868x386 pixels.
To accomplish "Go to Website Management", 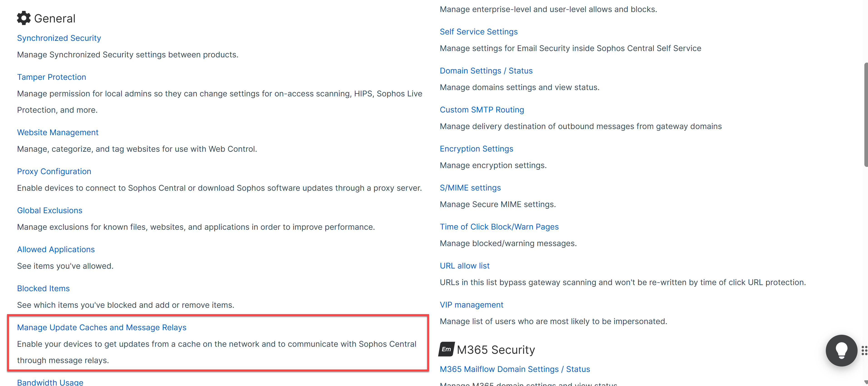I will tap(58, 132).
